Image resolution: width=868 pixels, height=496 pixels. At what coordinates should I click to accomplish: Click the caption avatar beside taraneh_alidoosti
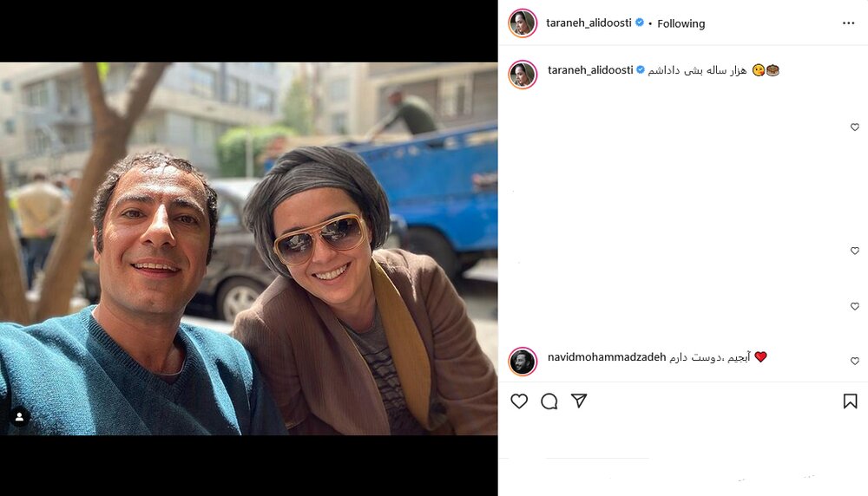pos(523,74)
